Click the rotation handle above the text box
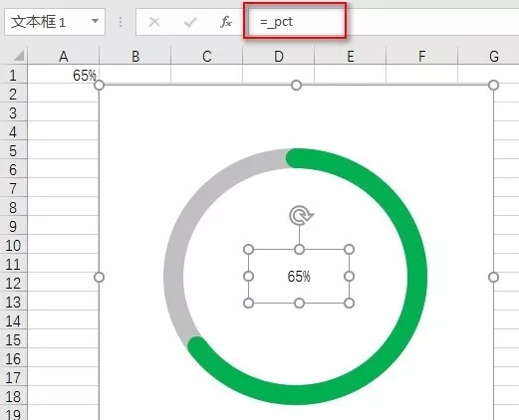This screenshot has height=420, width=519. click(x=301, y=215)
